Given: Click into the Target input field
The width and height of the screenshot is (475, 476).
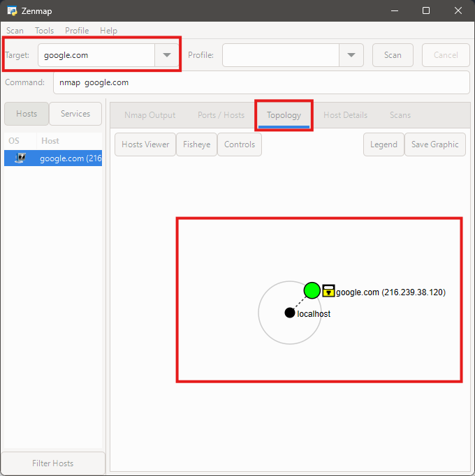Looking at the screenshot, I should [x=96, y=55].
